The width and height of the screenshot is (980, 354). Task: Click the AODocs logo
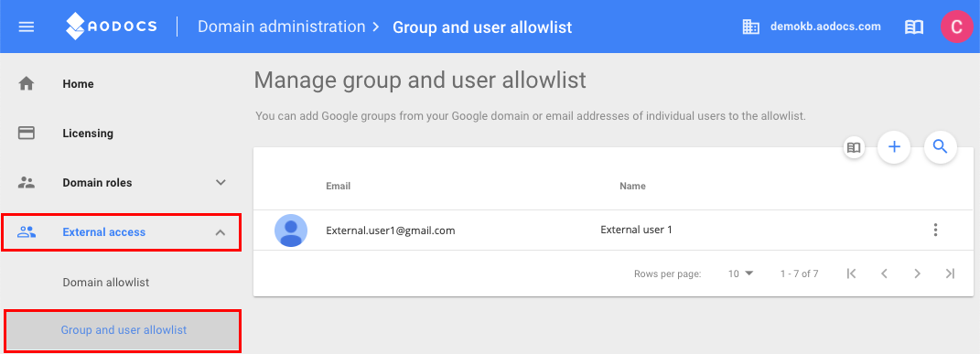pos(112,27)
